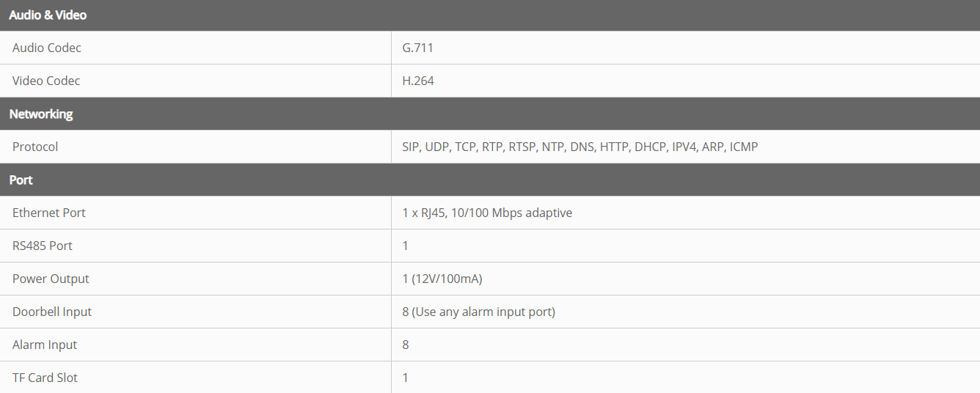Click the "Use any alarm input port" text

tap(483, 312)
